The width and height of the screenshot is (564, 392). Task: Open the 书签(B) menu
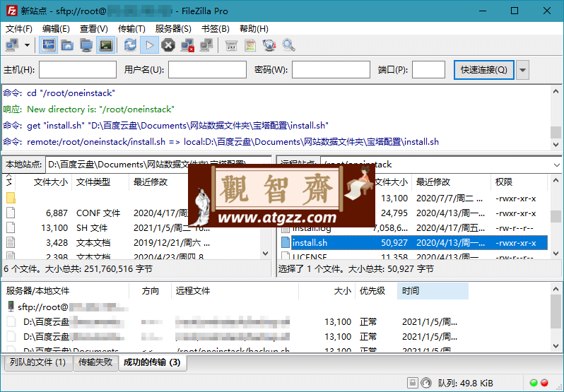[216, 29]
